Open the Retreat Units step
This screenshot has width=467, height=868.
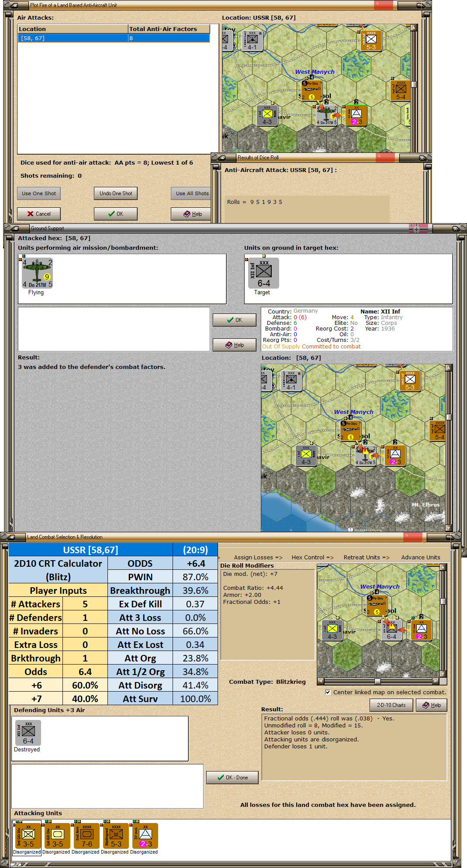366,558
